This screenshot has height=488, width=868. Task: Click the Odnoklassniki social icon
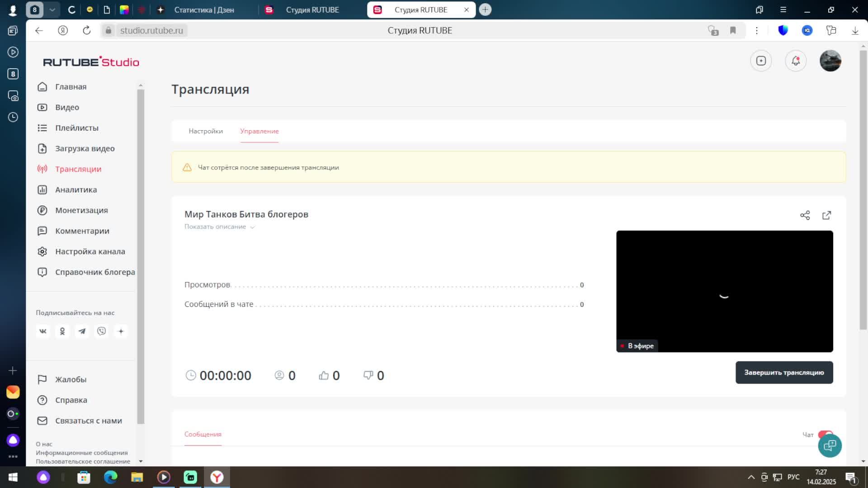[x=62, y=331]
